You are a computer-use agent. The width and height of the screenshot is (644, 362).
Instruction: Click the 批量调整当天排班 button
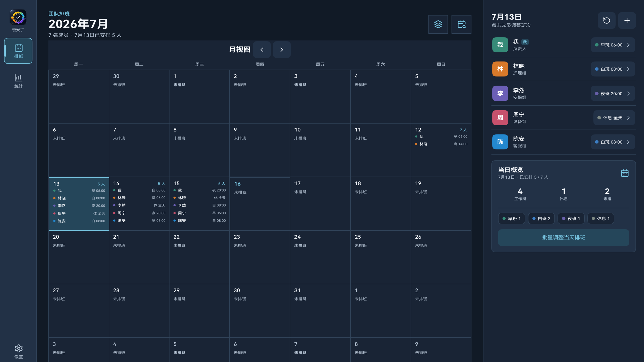click(563, 237)
